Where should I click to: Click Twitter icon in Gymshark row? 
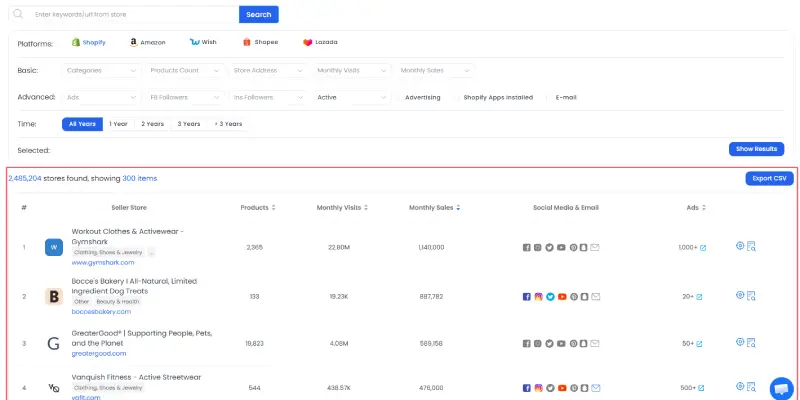click(x=549, y=247)
